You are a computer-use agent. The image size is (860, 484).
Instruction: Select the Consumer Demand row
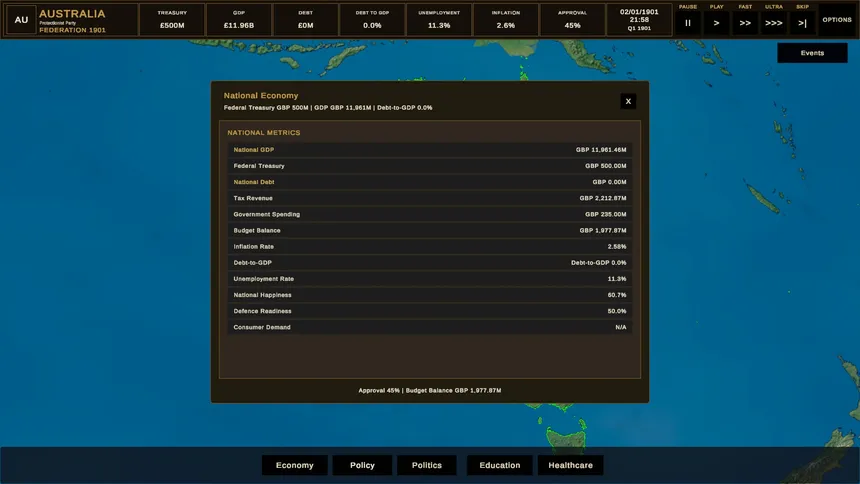pyautogui.click(x=429, y=328)
